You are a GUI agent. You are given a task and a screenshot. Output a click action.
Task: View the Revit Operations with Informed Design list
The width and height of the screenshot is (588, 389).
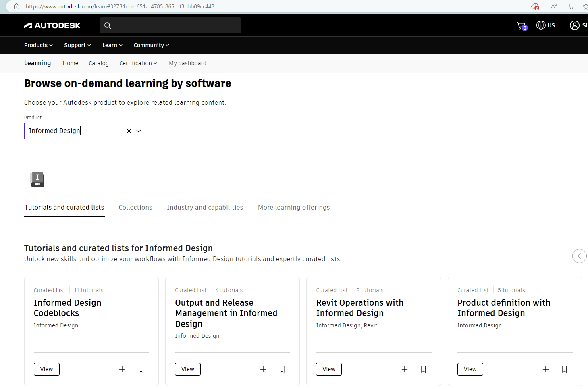click(328, 369)
